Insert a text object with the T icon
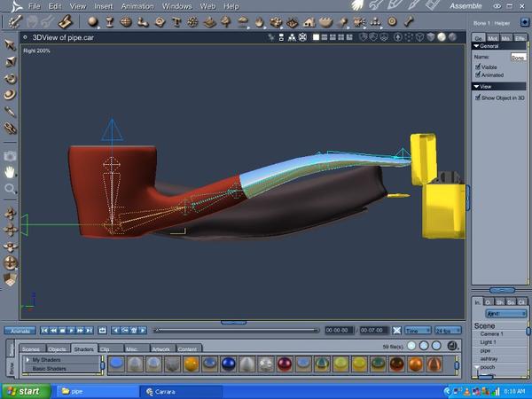Screen dimensions: 532x399 pyautogui.click(x=176, y=22)
